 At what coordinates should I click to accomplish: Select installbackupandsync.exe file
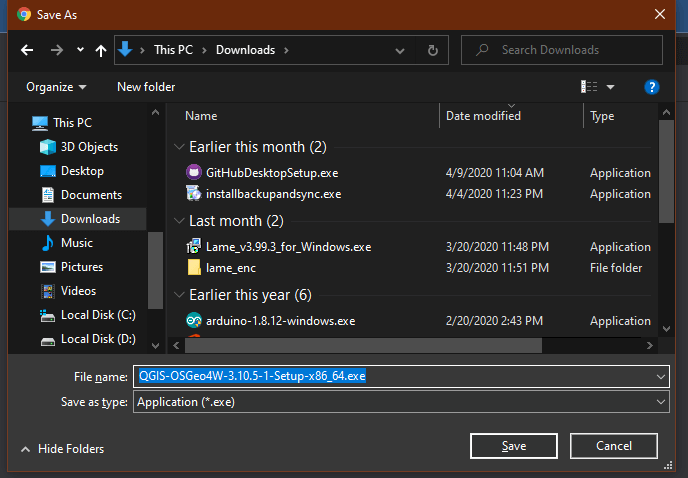273,194
